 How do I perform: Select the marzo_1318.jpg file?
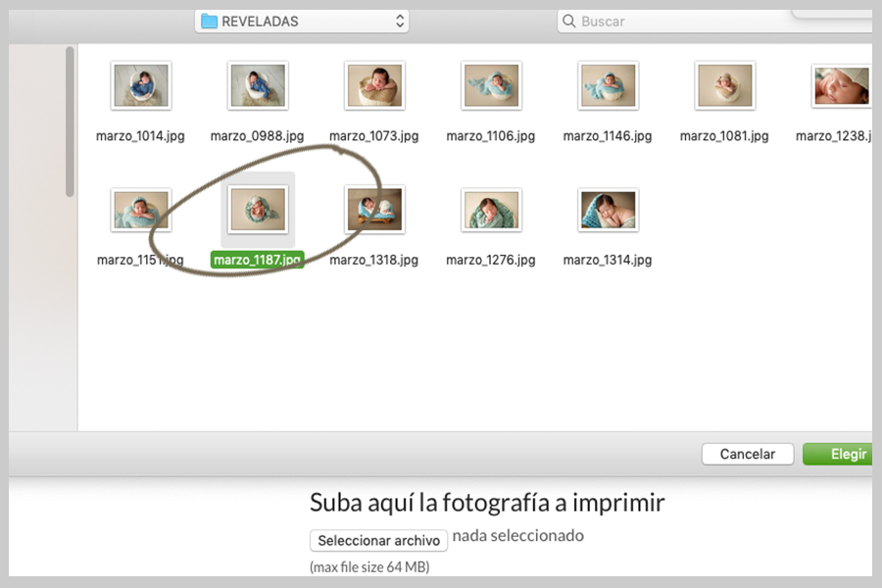pyautogui.click(x=374, y=211)
